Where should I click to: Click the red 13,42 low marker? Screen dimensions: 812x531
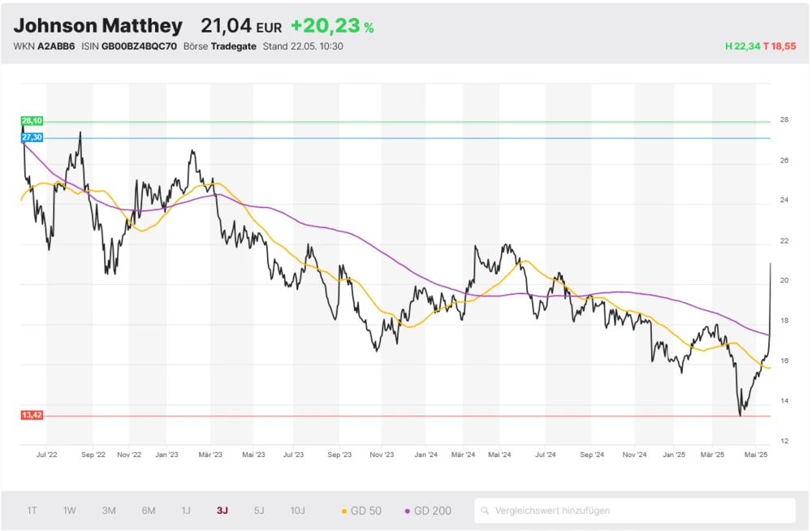[32, 415]
